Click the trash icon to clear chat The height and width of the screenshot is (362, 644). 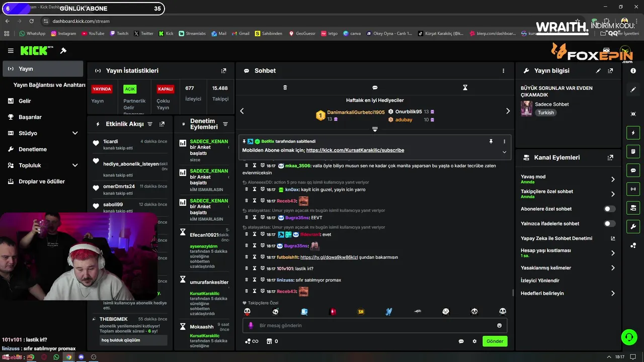(x=285, y=87)
